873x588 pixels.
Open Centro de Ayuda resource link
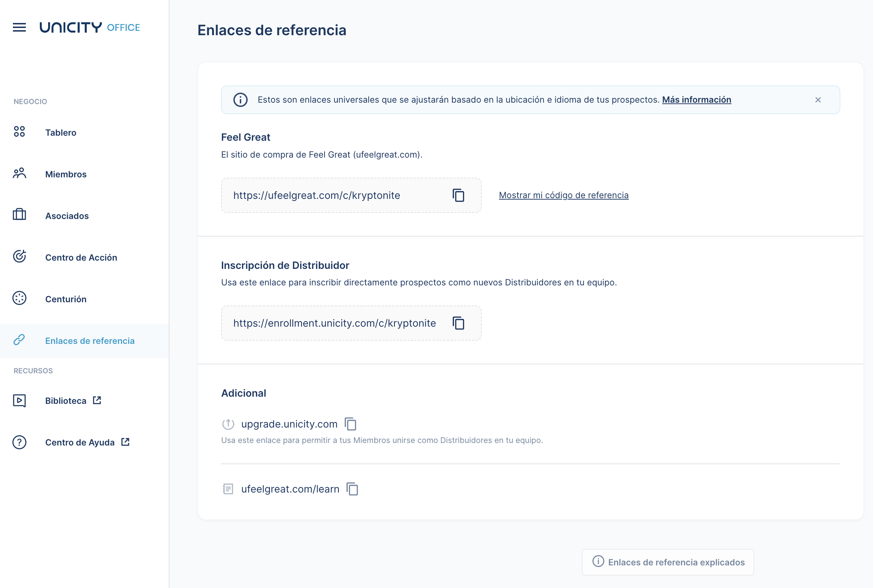click(x=84, y=442)
